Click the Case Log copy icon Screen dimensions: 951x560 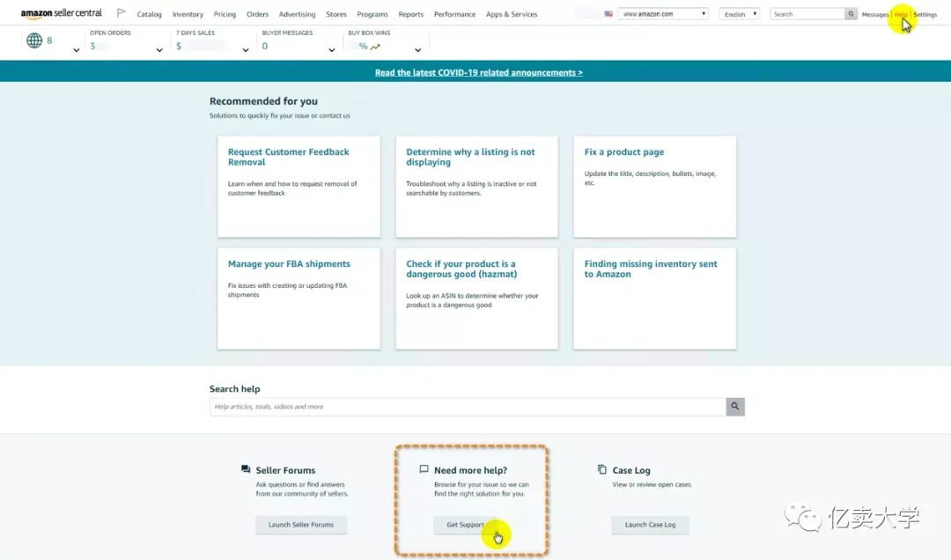tap(601, 469)
